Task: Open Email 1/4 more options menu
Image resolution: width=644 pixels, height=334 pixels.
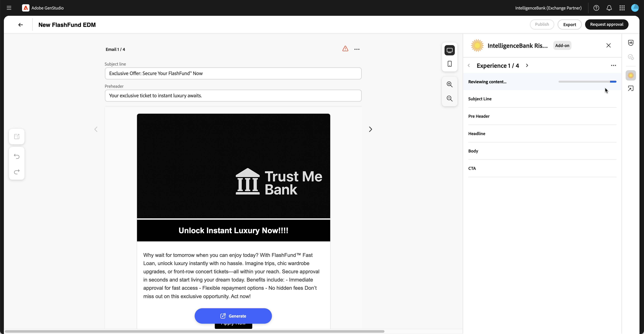Action: pyautogui.click(x=357, y=49)
